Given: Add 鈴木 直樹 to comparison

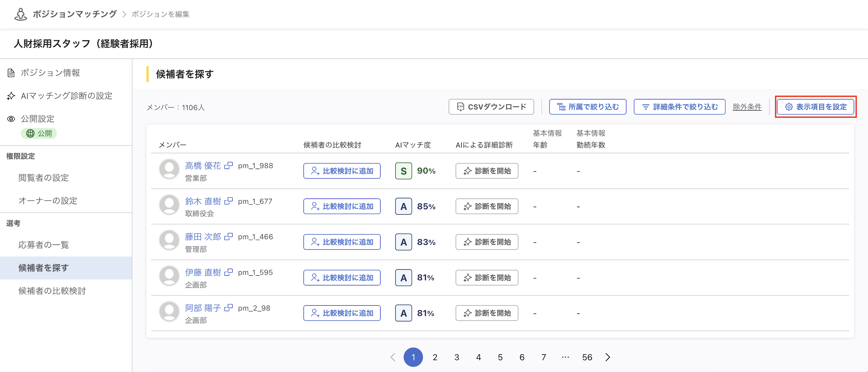Looking at the screenshot, I should pyautogui.click(x=342, y=207).
